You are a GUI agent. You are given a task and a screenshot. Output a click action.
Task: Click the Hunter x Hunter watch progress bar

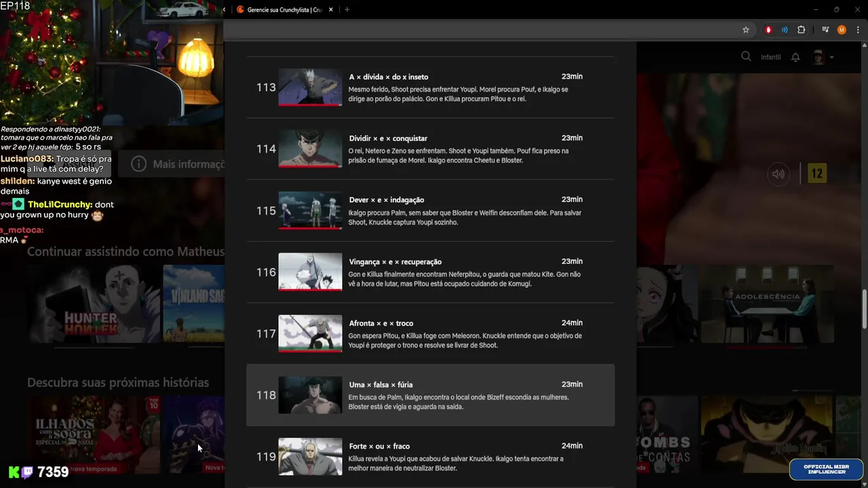95,347
